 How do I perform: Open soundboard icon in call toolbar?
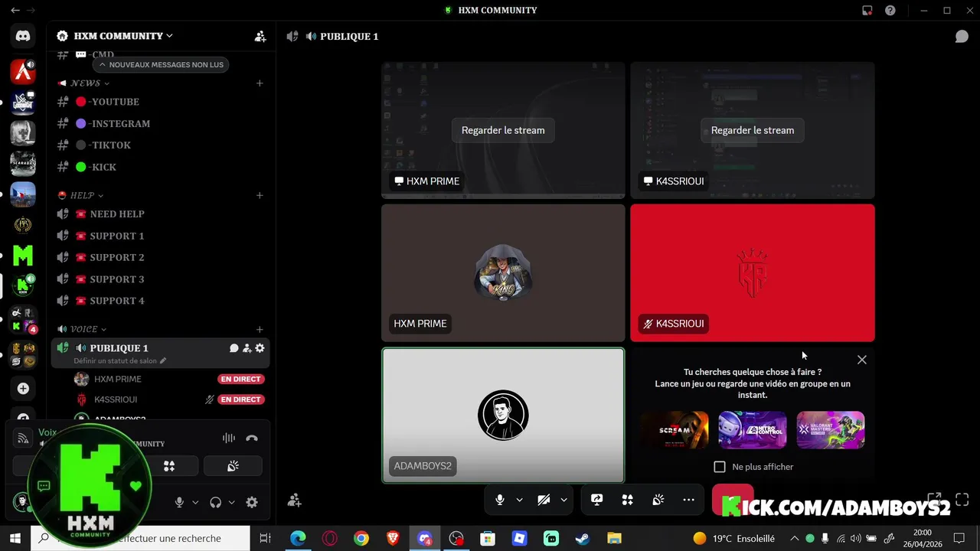[x=658, y=500]
